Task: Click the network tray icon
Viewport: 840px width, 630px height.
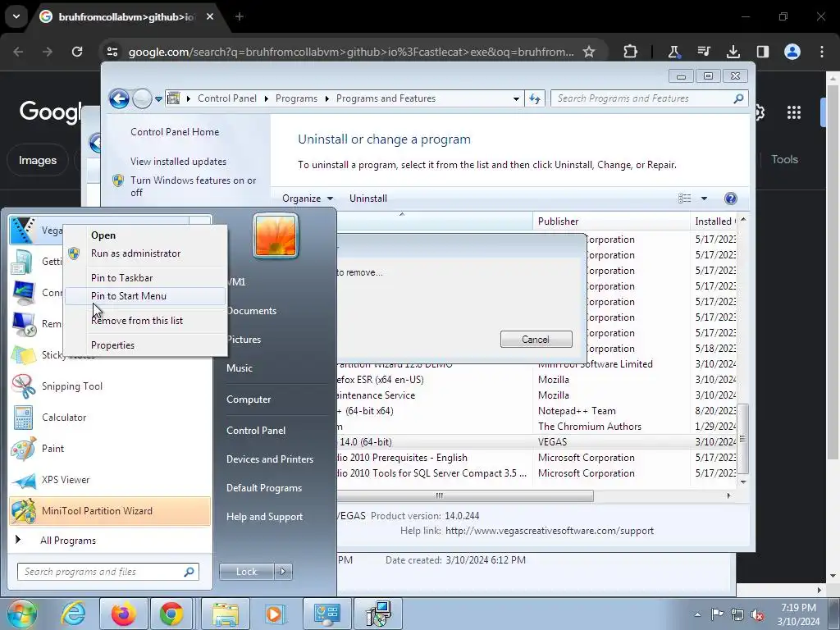Action: (x=737, y=614)
